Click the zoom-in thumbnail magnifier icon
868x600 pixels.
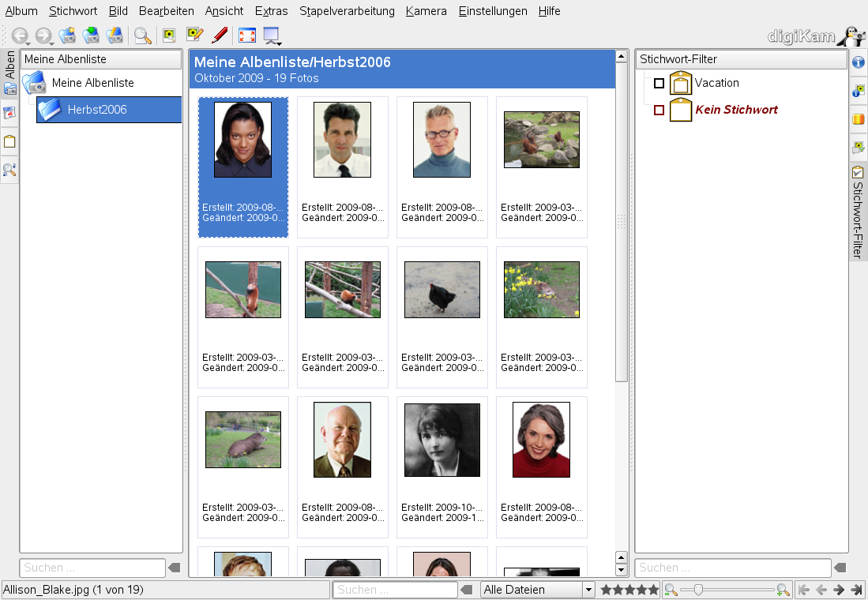[x=783, y=590]
